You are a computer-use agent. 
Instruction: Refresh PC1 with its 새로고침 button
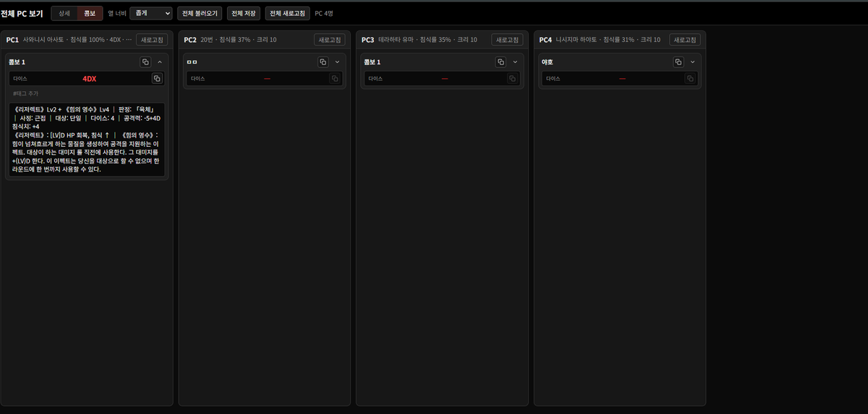[152, 40]
